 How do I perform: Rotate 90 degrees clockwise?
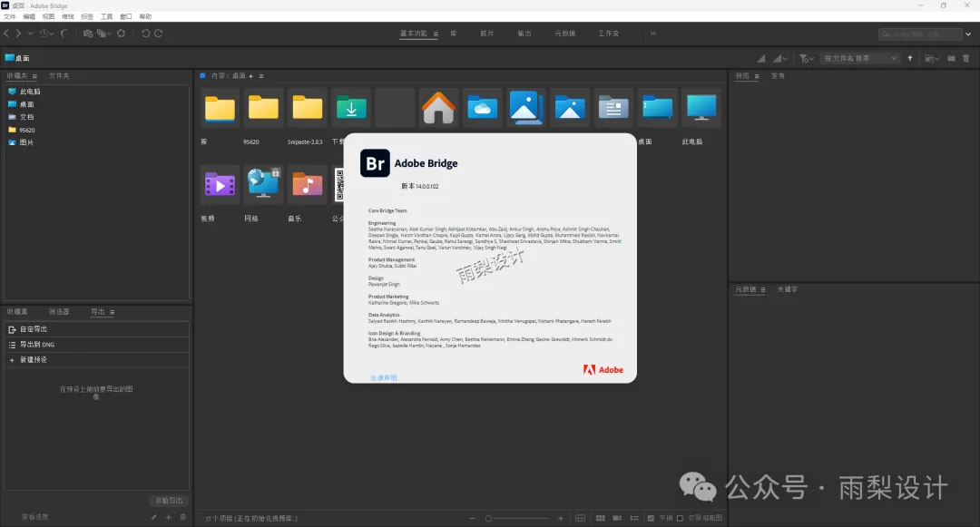pyautogui.click(x=159, y=33)
